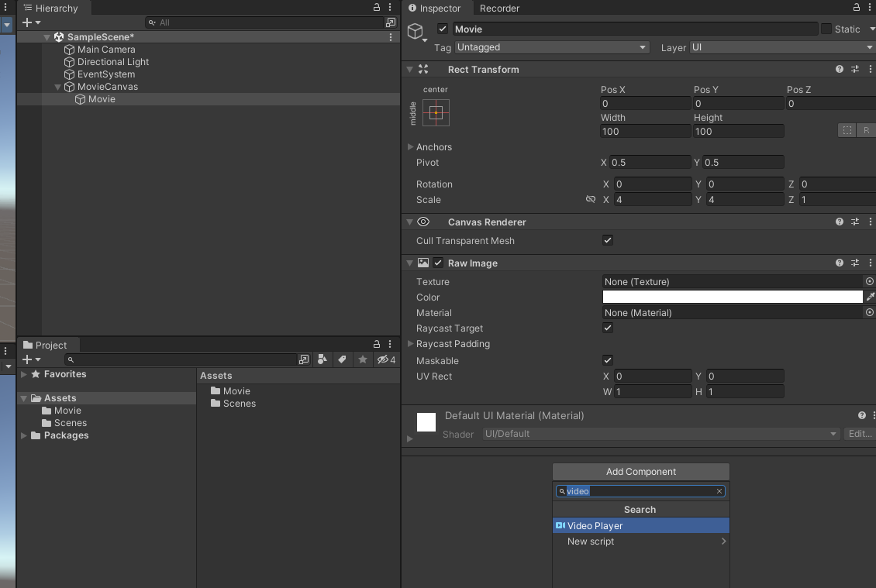
Task: Select Video Player from the search results
Action: [640, 525]
